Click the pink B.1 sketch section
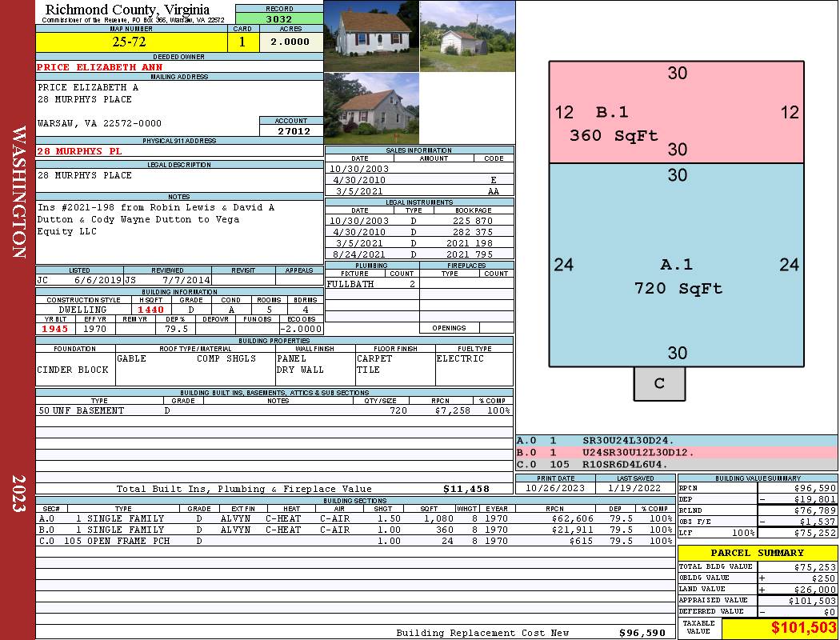The image size is (840, 640). [x=677, y=113]
